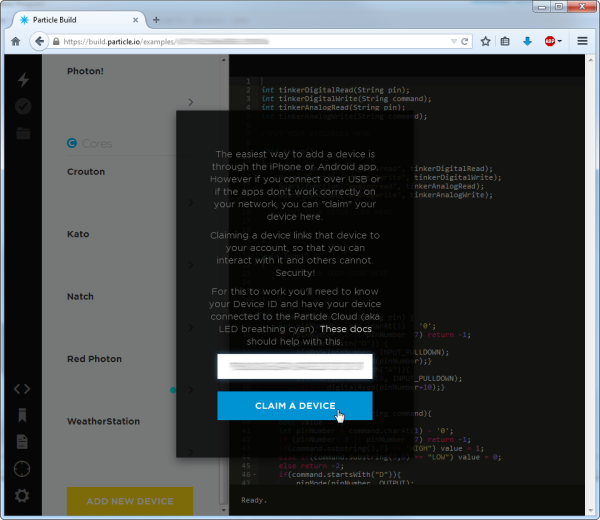600x520 pixels.
Task: Open the Devices crosshair icon
Action: tap(22, 469)
